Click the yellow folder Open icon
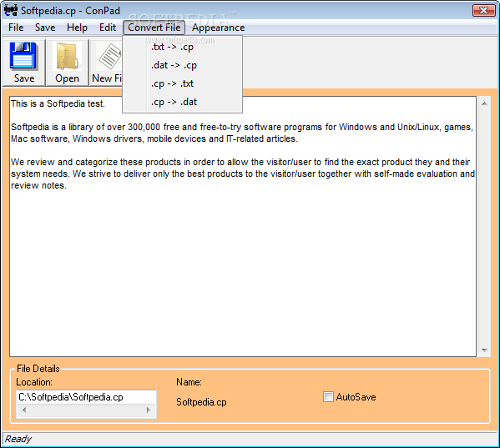Image resolution: width=500 pixels, height=448 pixels. (67, 57)
